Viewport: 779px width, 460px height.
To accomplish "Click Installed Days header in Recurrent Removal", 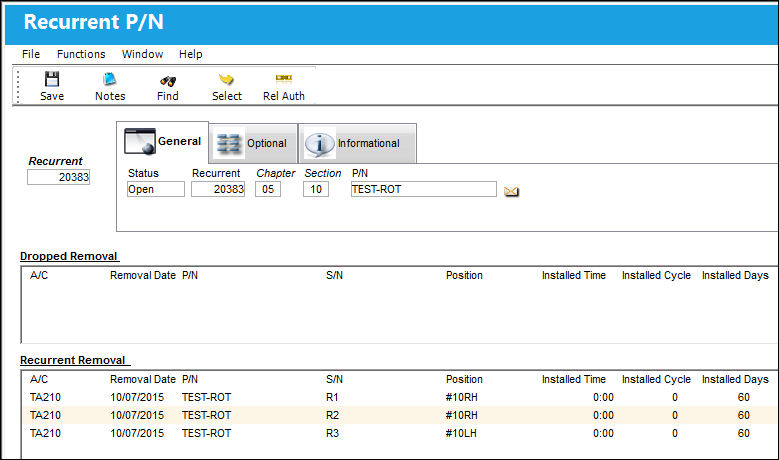I will point(735,380).
